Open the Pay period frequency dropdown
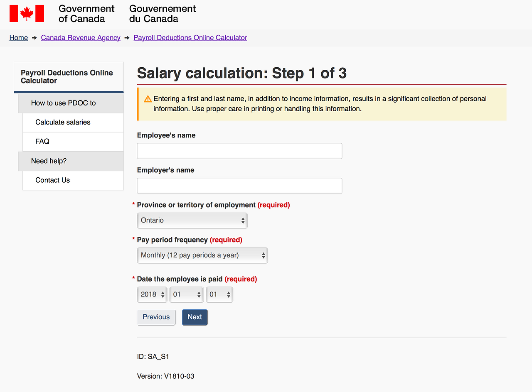The image size is (532, 392). [202, 255]
